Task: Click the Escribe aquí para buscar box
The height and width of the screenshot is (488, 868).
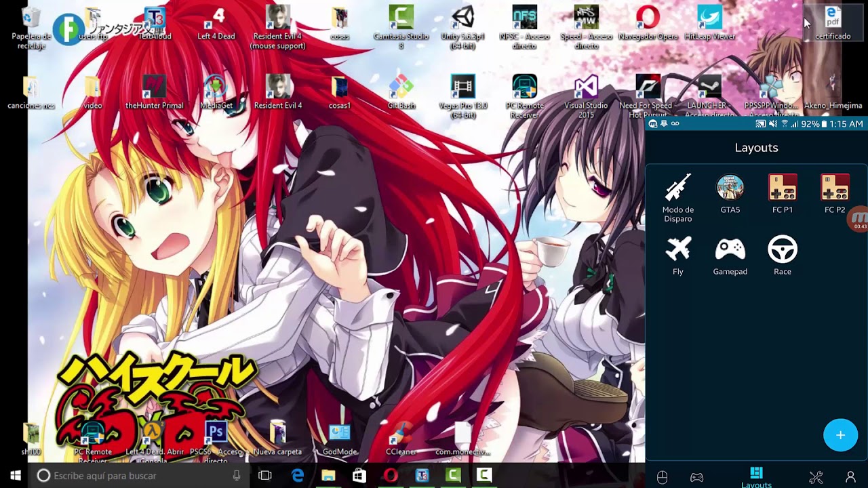Action: (140, 476)
